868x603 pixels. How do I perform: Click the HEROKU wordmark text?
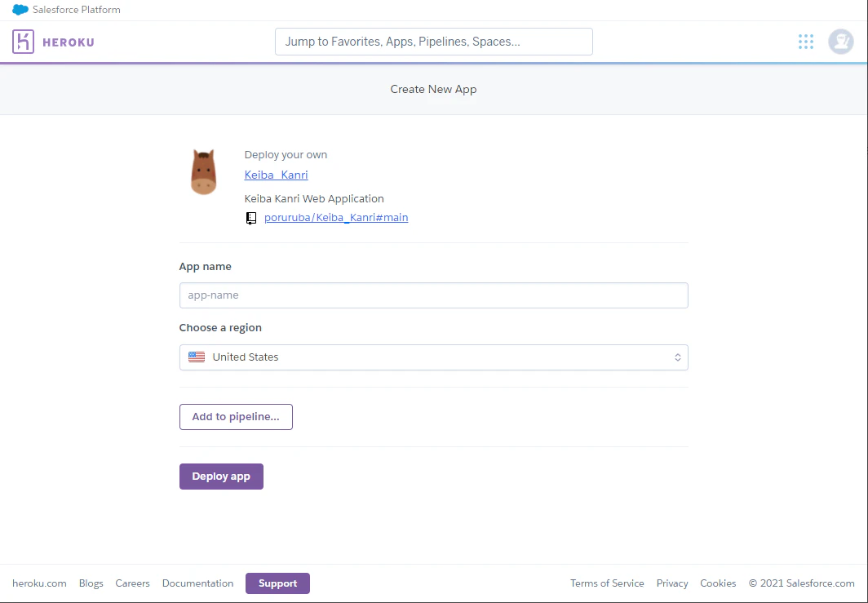click(69, 42)
